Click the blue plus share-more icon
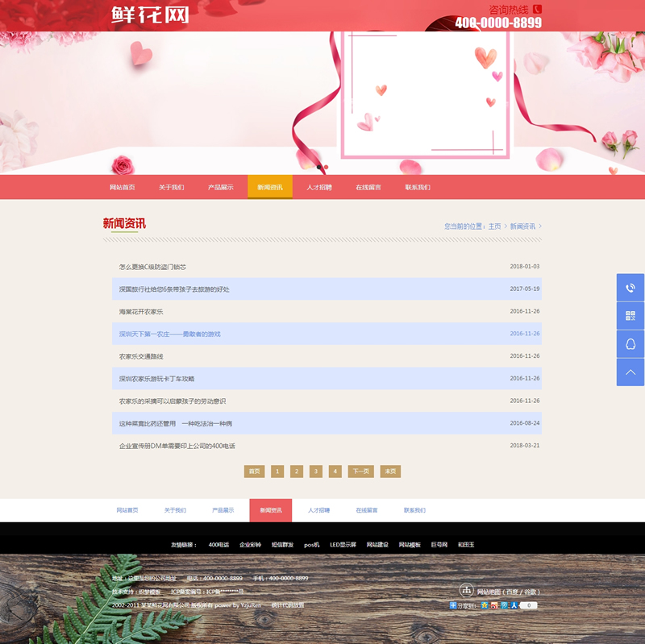The image size is (645, 644). [453, 605]
